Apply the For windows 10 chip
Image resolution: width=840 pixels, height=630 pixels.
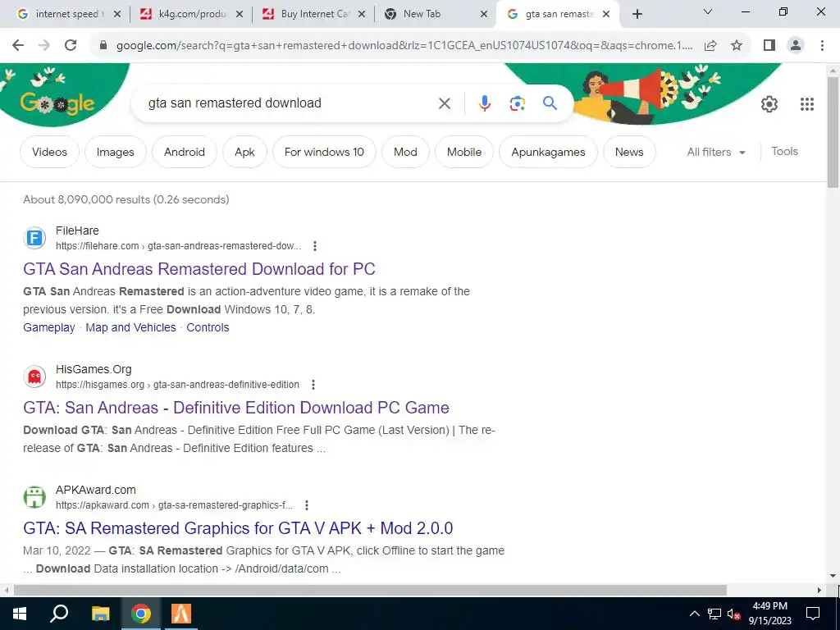(324, 152)
